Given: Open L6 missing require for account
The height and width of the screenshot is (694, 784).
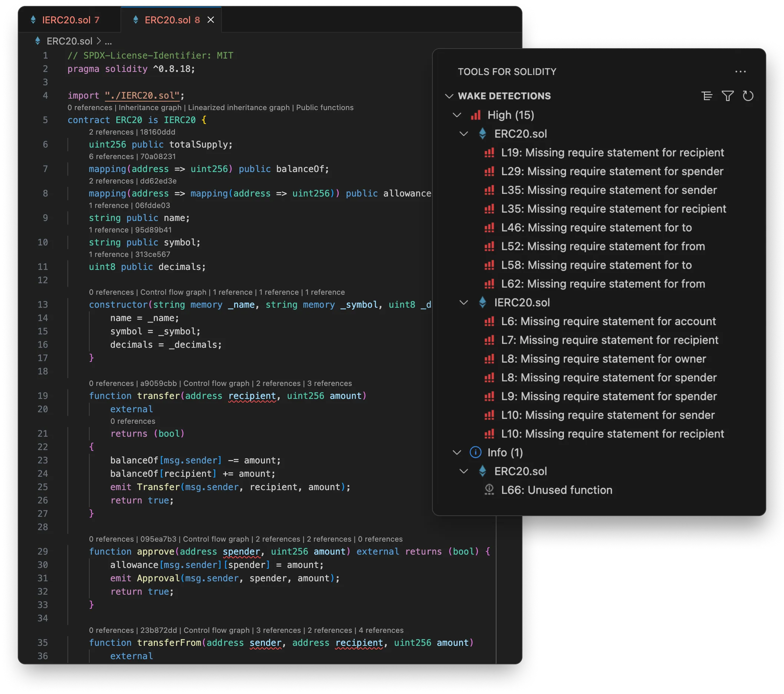Looking at the screenshot, I should [x=608, y=321].
